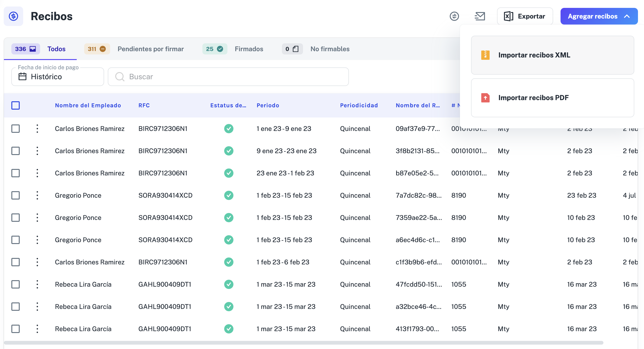Open row menu for receipt 7359ae22-5a
644x349 pixels.
click(37, 218)
